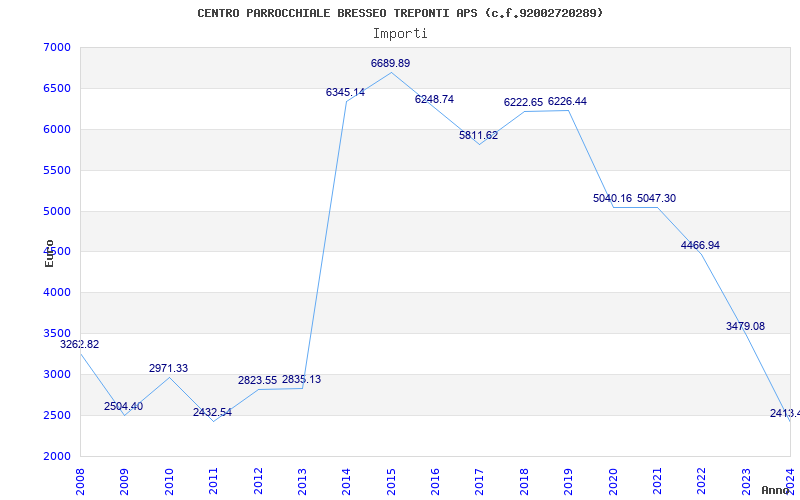Click the 2015 x-axis year label
800x500 pixels.
(x=391, y=482)
